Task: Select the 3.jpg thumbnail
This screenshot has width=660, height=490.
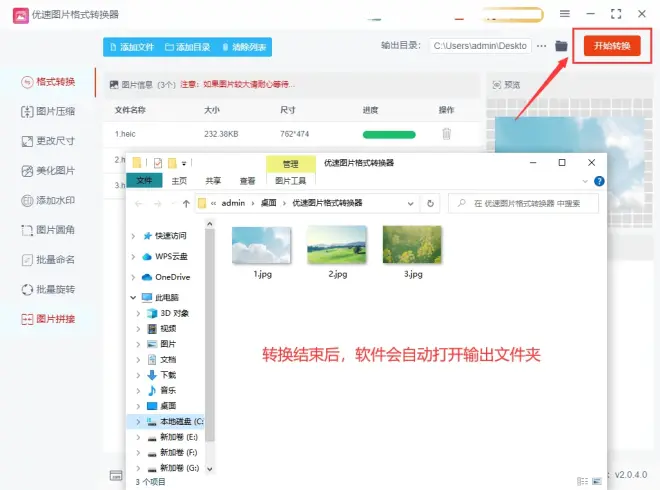Action: point(412,245)
